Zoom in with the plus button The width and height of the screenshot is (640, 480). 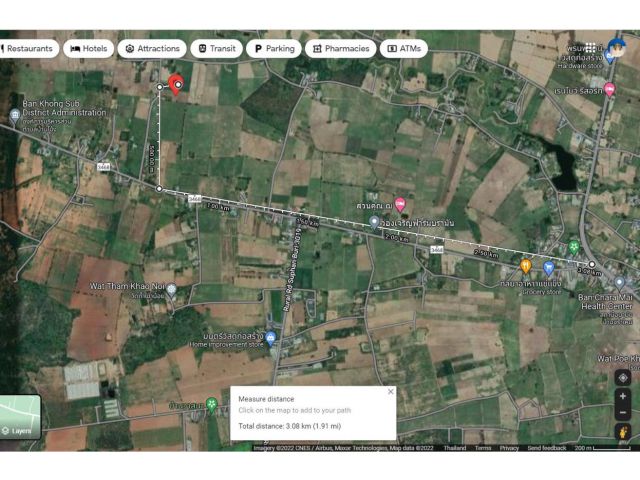click(622, 397)
